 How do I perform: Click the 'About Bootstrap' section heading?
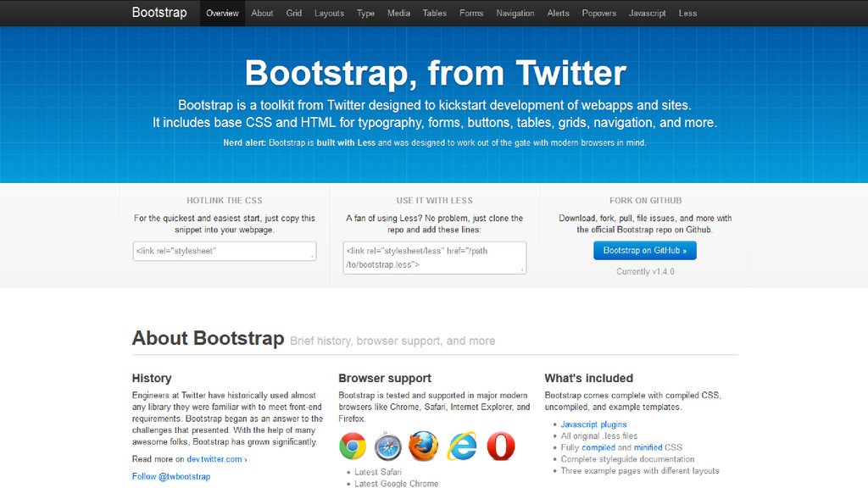[209, 338]
